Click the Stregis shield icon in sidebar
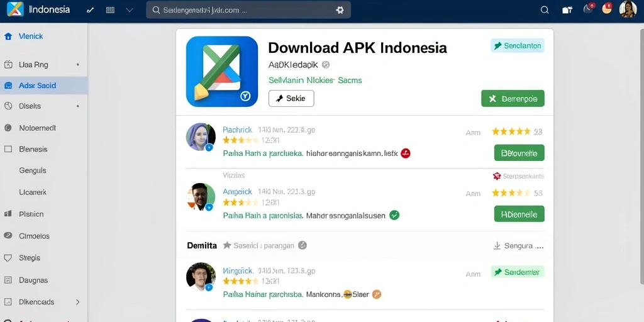This screenshot has height=322, width=644. click(x=8, y=258)
